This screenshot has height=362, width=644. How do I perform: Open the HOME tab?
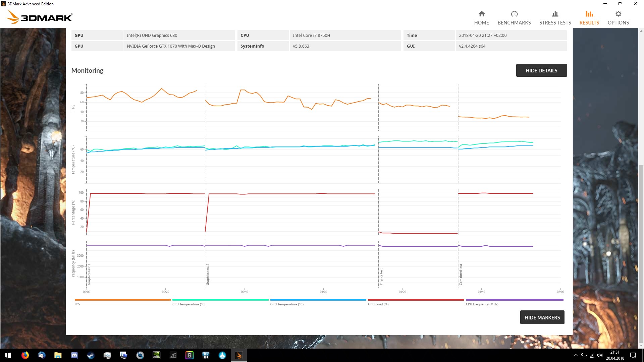pos(481,18)
